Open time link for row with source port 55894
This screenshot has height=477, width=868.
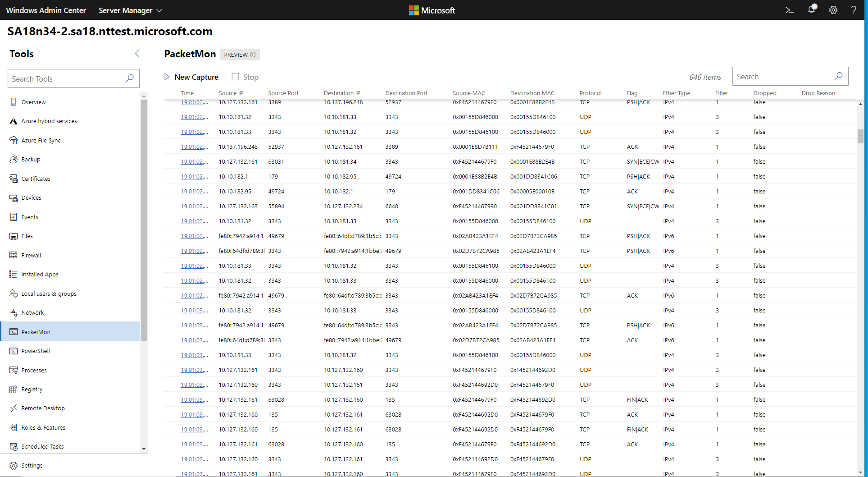tap(194, 206)
